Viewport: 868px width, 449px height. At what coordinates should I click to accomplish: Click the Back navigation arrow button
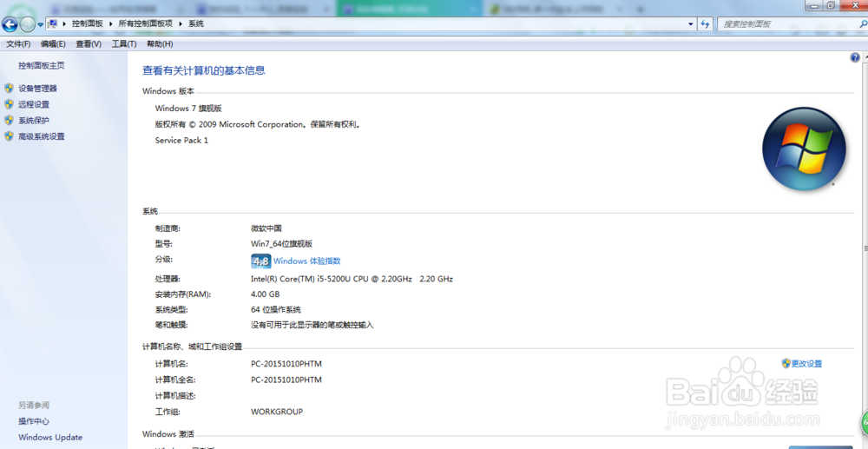(10, 24)
